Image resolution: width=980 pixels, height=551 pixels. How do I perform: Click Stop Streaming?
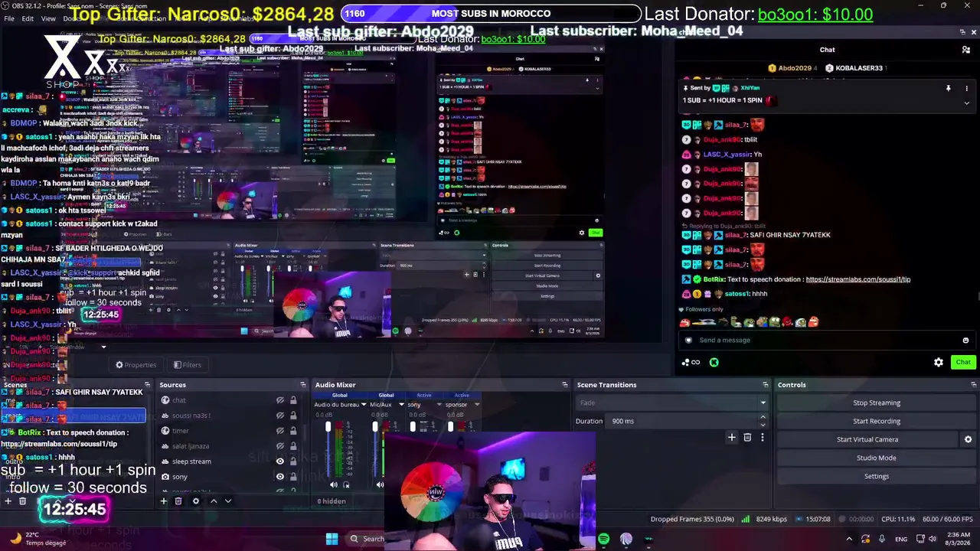tap(877, 403)
